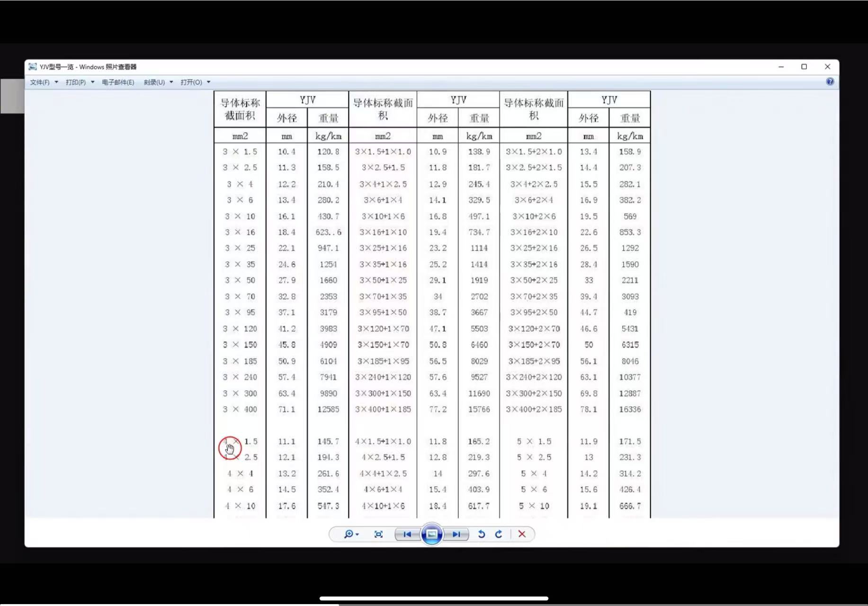Click the value '666.7'
868x606 pixels.
[630, 506]
